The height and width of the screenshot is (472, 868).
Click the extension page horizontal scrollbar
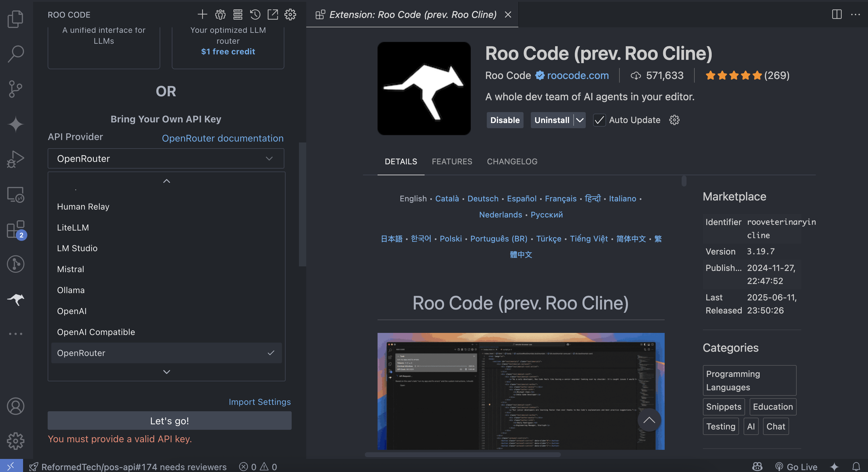463,454
